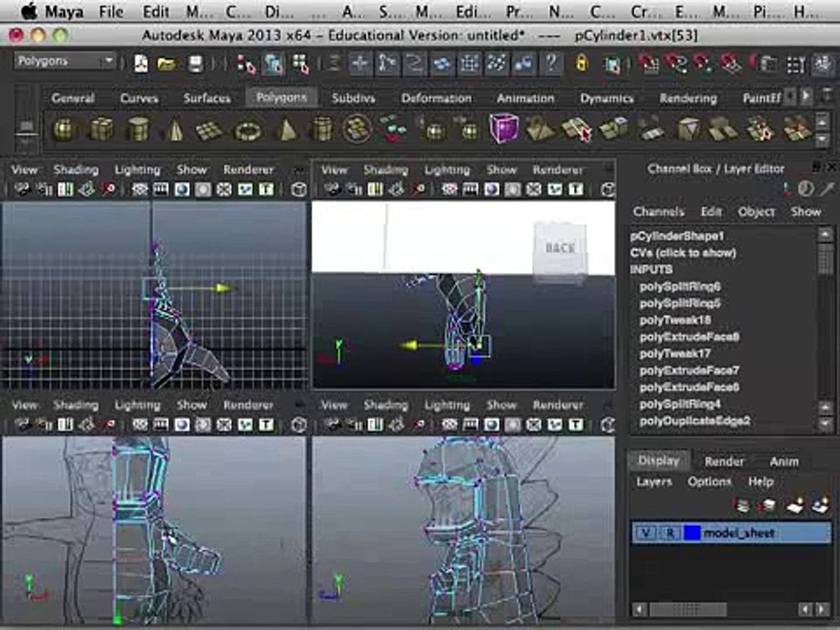Screen dimensions: 840x630
Task: Click Renderer in top-right viewport
Action: [557, 170]
